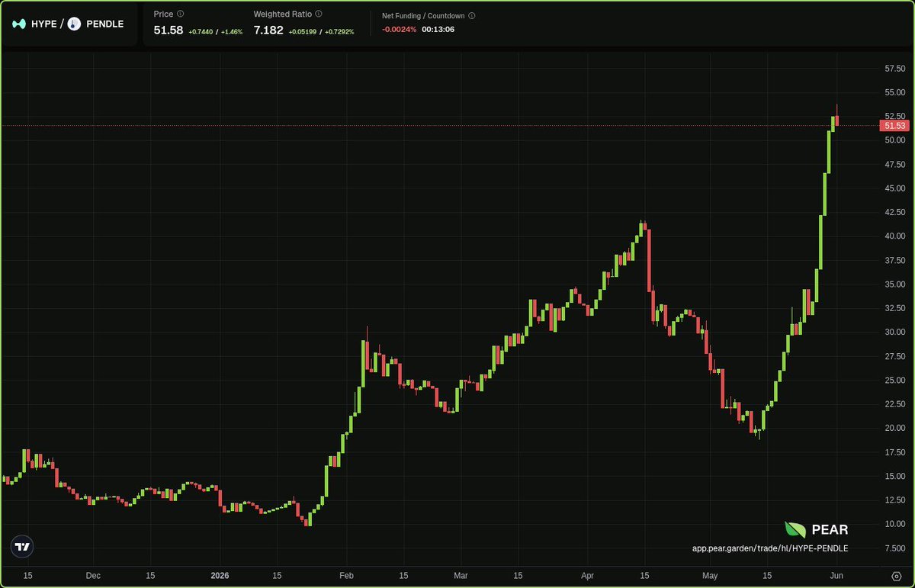Click the info icon next to Weighted Ratio
Viewport: 915px width, 588px height.
(x=319, y=14)
